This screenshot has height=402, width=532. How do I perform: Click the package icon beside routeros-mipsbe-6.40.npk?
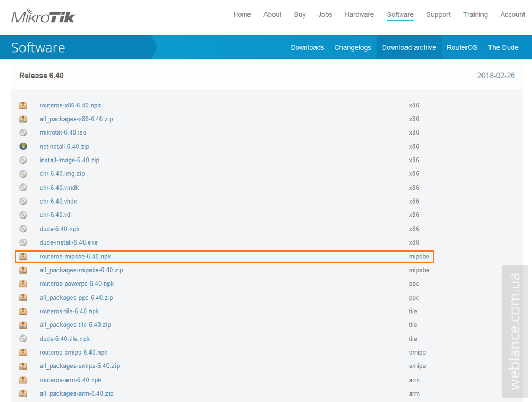pyautogui.click(x=23, y=256)
